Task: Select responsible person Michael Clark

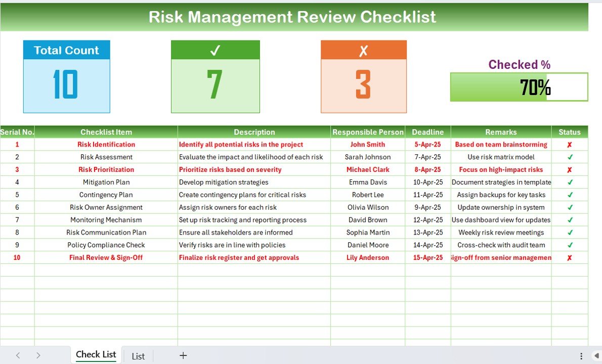Action: tap(368, 169)
